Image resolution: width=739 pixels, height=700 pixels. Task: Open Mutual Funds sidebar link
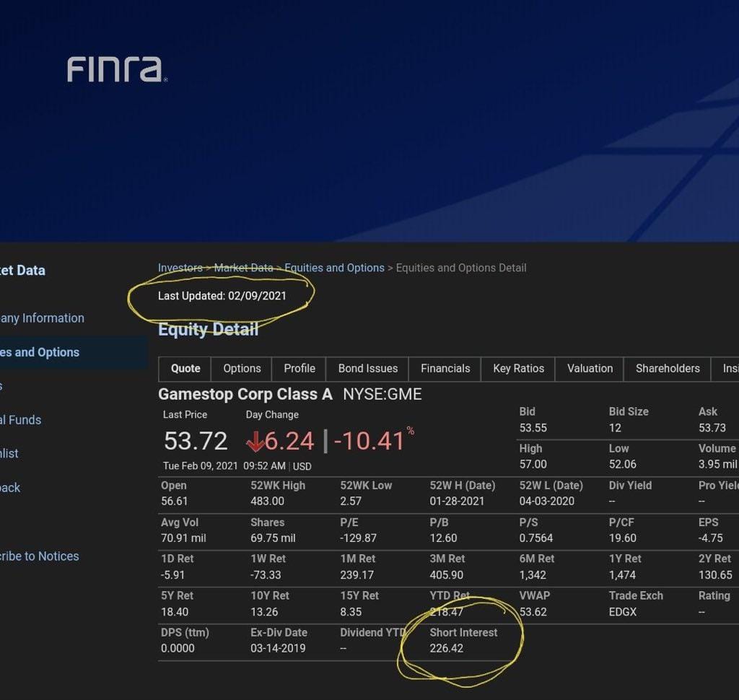coord(20,420)
